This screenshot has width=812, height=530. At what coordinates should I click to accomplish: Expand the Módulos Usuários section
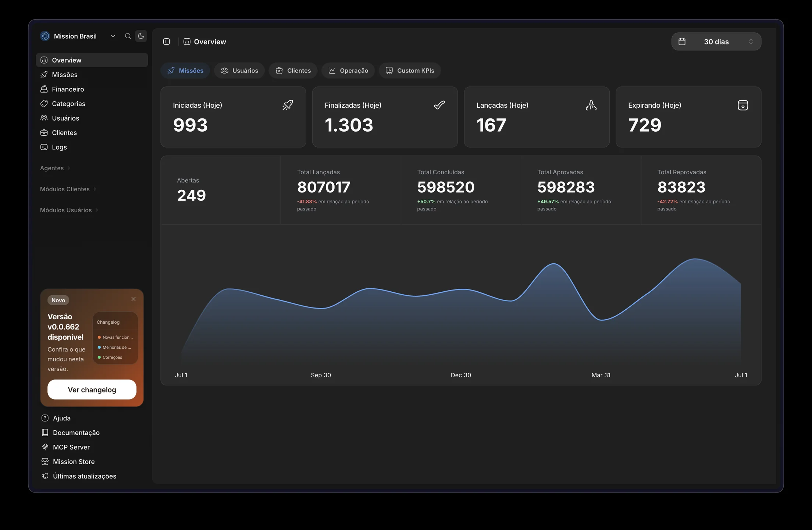click(x=69, y=210)
